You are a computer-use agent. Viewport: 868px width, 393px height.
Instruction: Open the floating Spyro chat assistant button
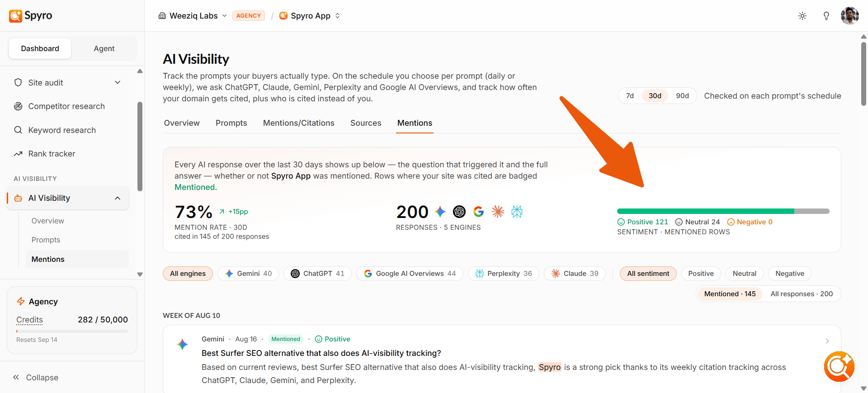coord(839,366)
